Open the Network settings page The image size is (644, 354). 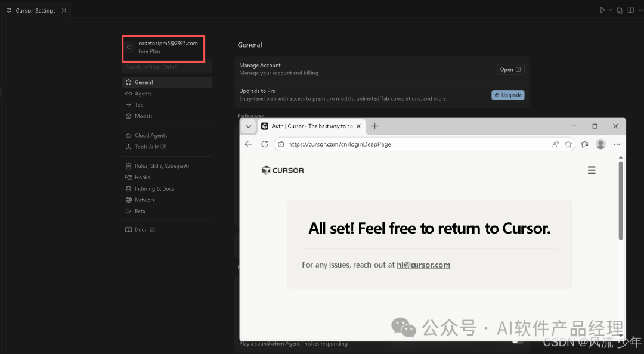(x=144, y=200)
